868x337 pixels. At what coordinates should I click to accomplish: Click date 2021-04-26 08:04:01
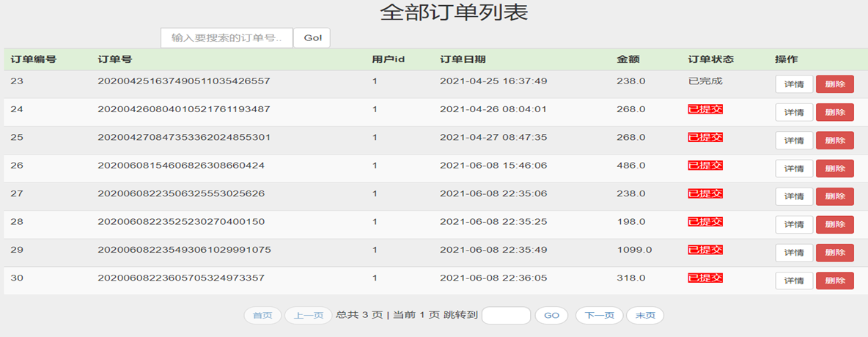(493, 109)
